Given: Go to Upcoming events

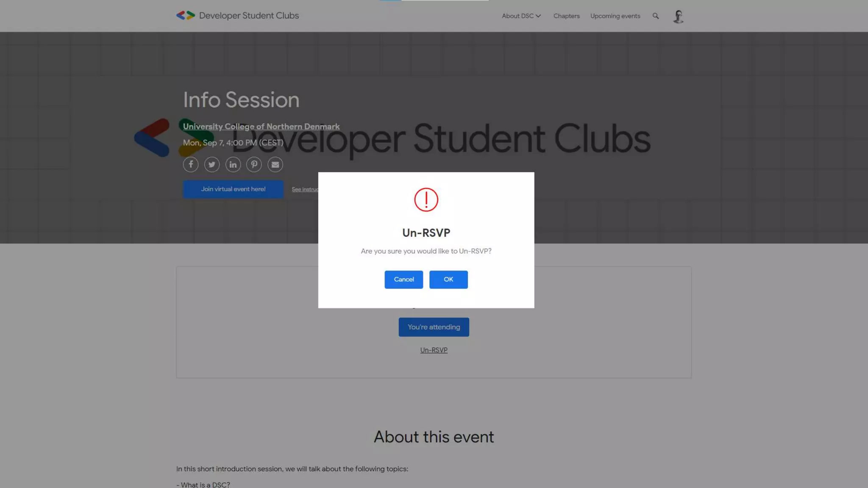Looking at the screenshot, I should pos(615,16).
